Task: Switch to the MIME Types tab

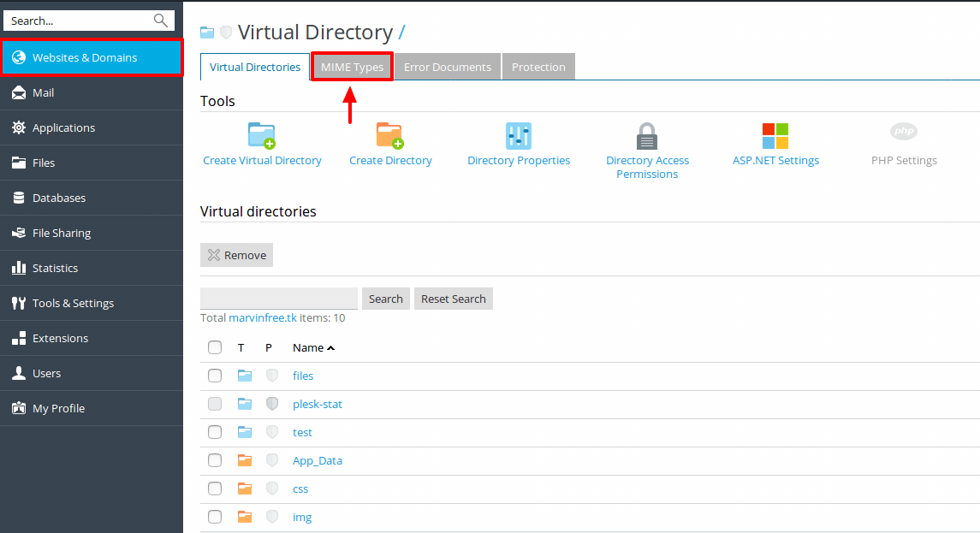Action: pyautogui.click(x=352, y=68)
